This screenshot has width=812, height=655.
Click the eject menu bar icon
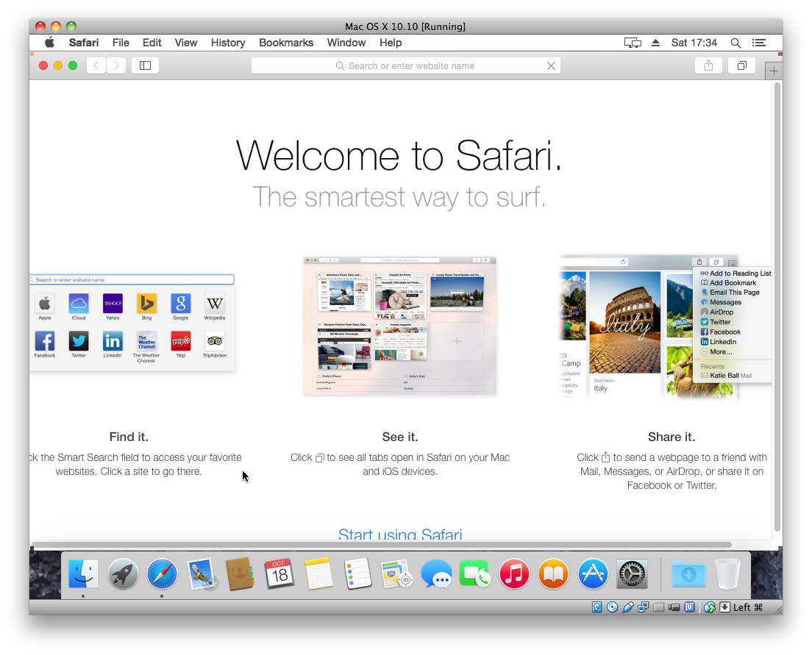click(655, 43)
